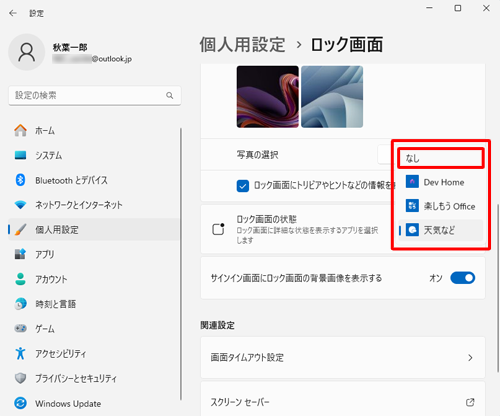The width and height of the screenshot is (500, 416).
Task: Select the Windows Update sync icon
Action: tap(20, 403)
